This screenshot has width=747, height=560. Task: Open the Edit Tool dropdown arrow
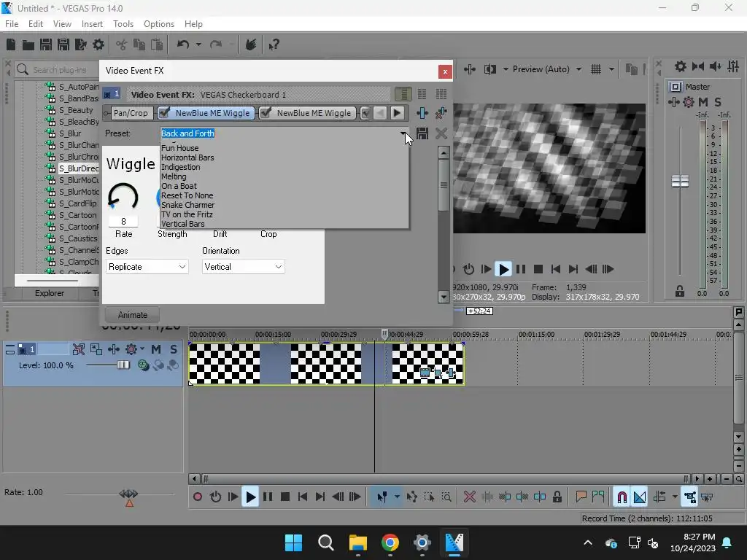coord(397,497)
